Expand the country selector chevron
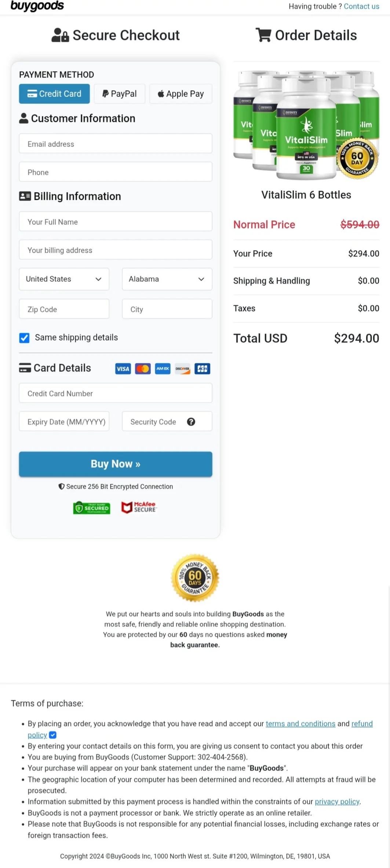 point(98,279)
